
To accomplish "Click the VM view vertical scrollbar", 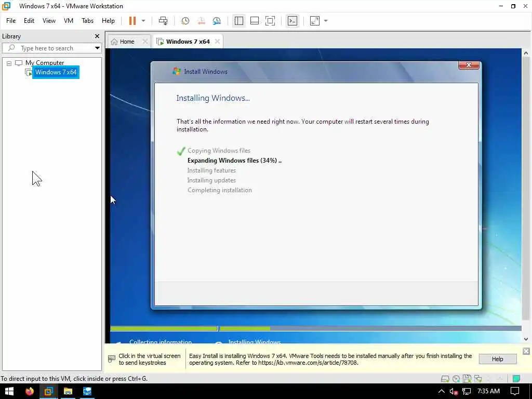I will click(x=526, y=196).
